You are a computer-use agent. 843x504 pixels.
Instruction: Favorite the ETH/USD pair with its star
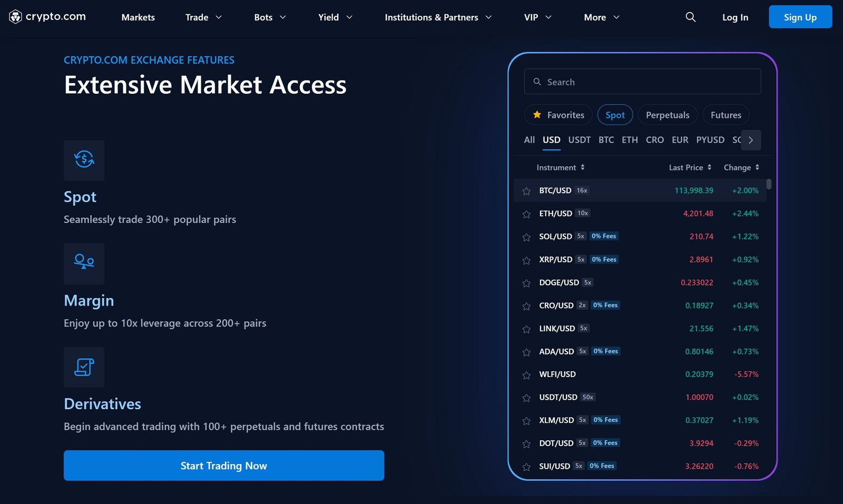coord(526,214)
